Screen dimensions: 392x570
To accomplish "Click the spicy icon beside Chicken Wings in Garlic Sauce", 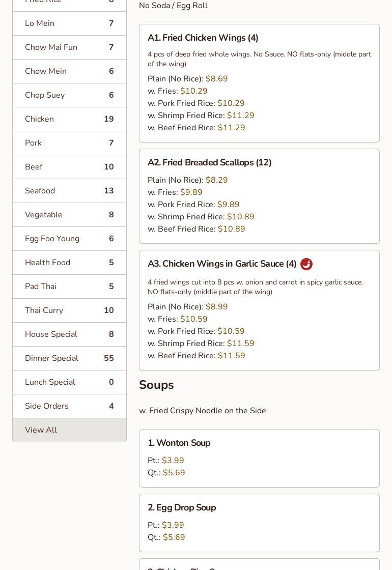I will click(x=306, y=264).
